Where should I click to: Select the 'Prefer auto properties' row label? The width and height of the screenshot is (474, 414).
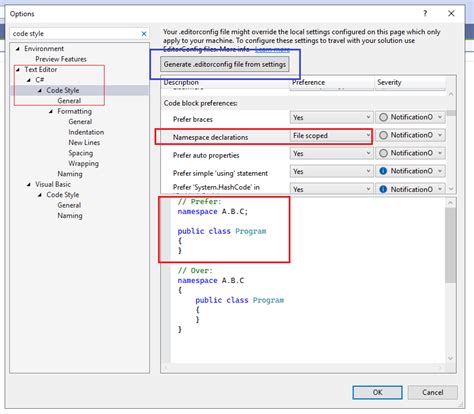tap(206, 155)
